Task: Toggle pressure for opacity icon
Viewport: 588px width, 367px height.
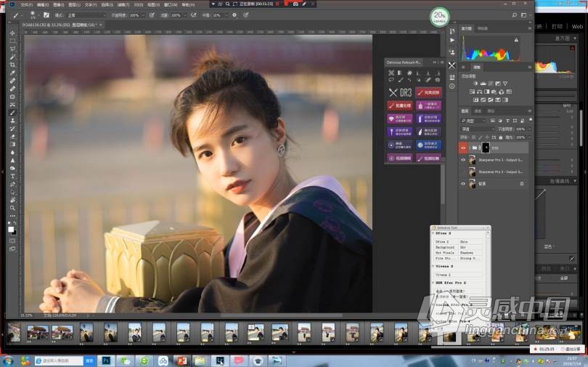Action: [x=152, y=15]
